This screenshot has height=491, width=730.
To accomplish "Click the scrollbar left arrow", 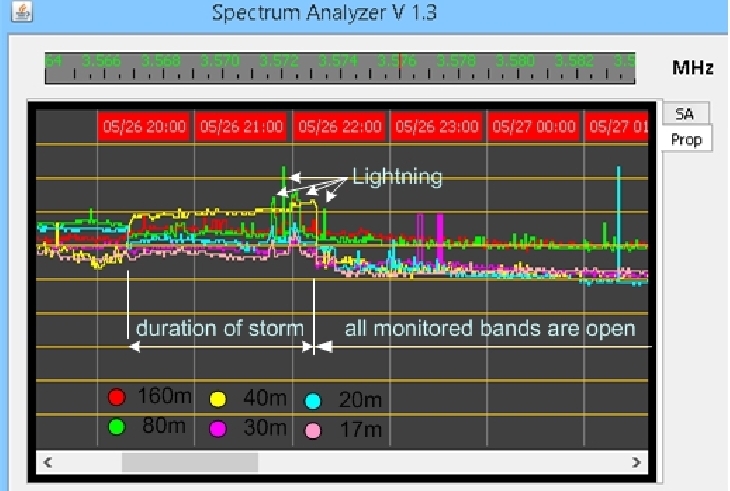I will tap(48, 462).
